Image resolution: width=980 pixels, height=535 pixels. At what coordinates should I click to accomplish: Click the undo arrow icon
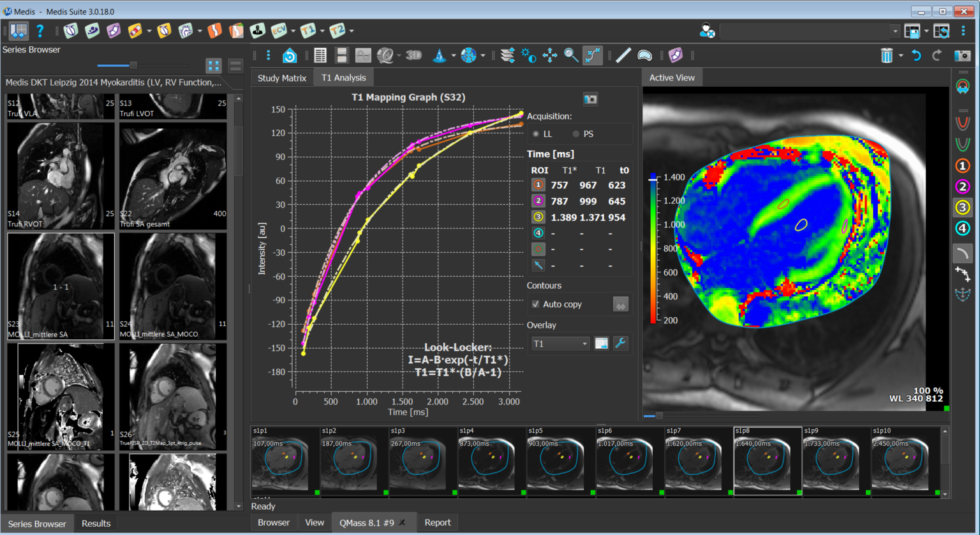tap(916, 55)
